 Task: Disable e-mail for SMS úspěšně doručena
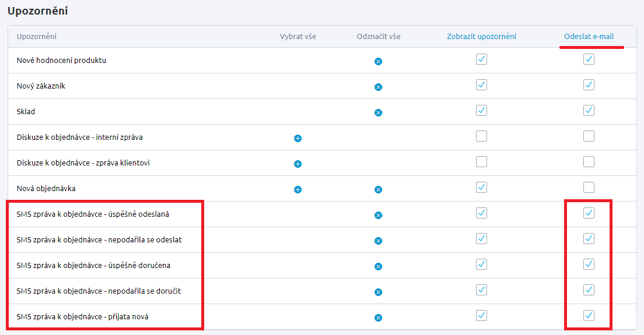(x=589, y=264)
